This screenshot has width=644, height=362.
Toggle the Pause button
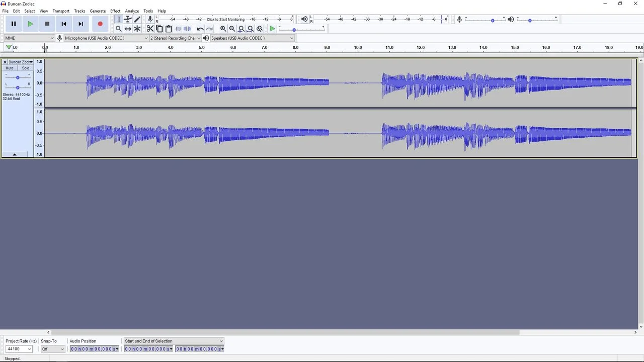click(14, 24)
